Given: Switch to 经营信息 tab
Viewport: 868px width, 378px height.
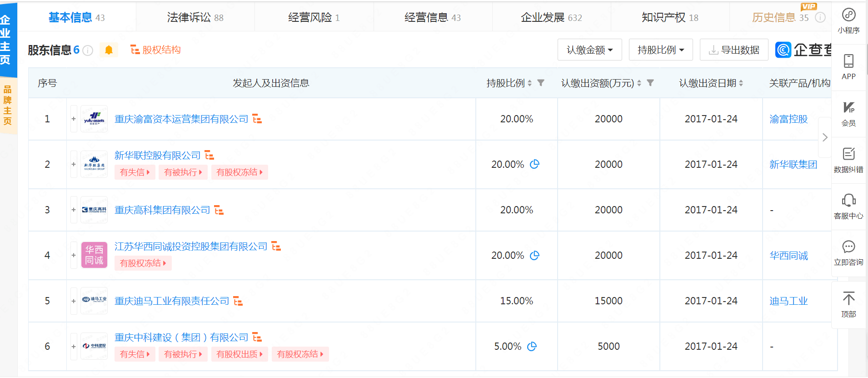Looking at the screenshot, I should pos(433,17).
